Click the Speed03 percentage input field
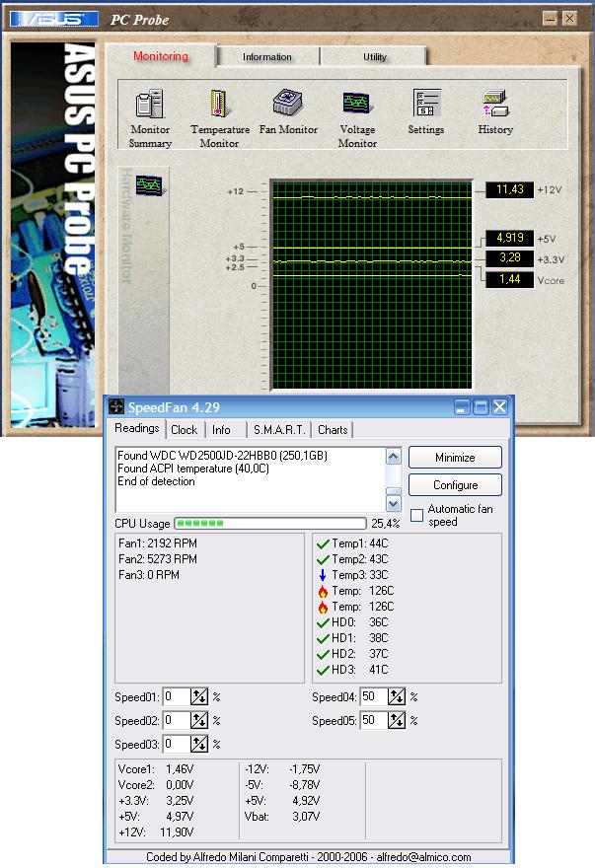The height and width of the screenshot is (868, 595). click(x=177, y=744)
